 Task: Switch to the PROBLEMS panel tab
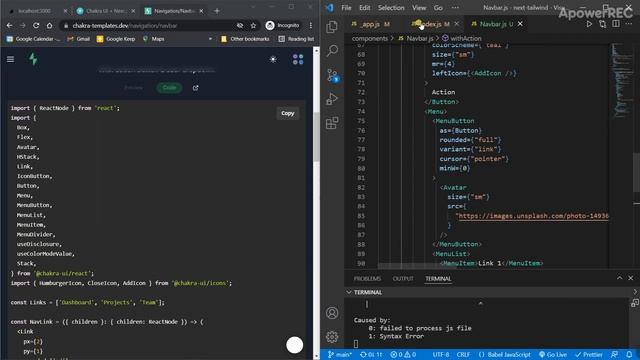367,278
